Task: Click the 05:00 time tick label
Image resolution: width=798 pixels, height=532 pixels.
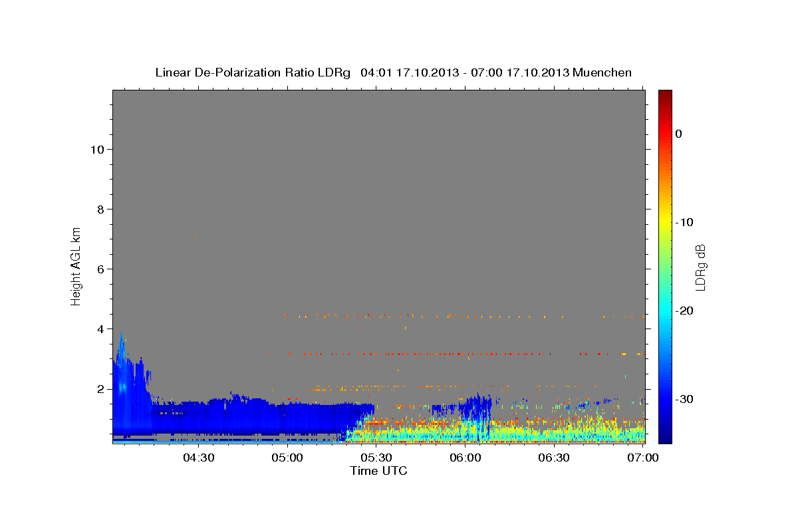Action: click(x=288, y=458)
